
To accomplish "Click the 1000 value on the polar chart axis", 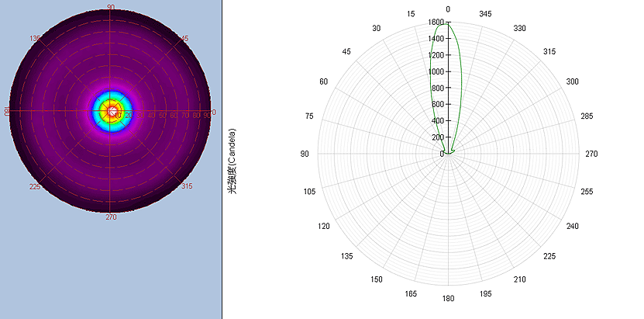I will coord(435,71).
